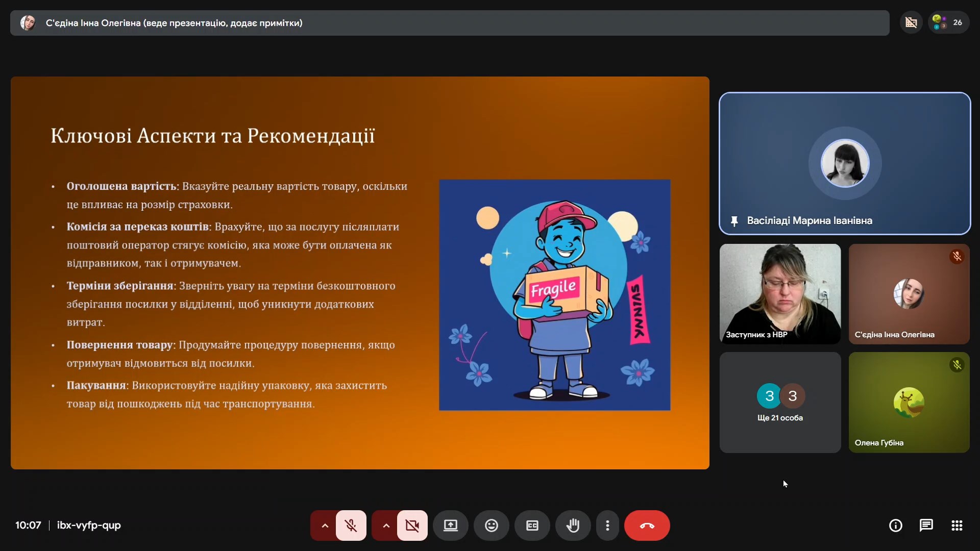The height and width of the screenshot is (551, 980).
Task: Open meeting details info icon
Action: tap(895, 525)
